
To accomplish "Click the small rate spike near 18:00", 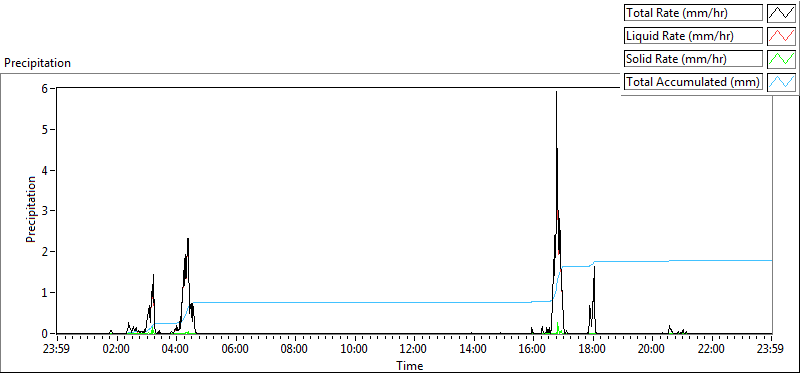I will (594, 268).
